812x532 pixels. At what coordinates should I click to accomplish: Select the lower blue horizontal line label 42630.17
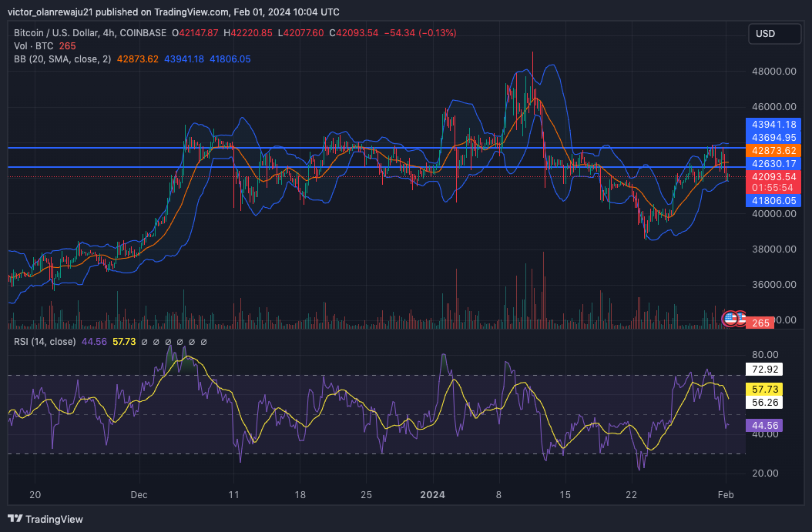[773, 163]
